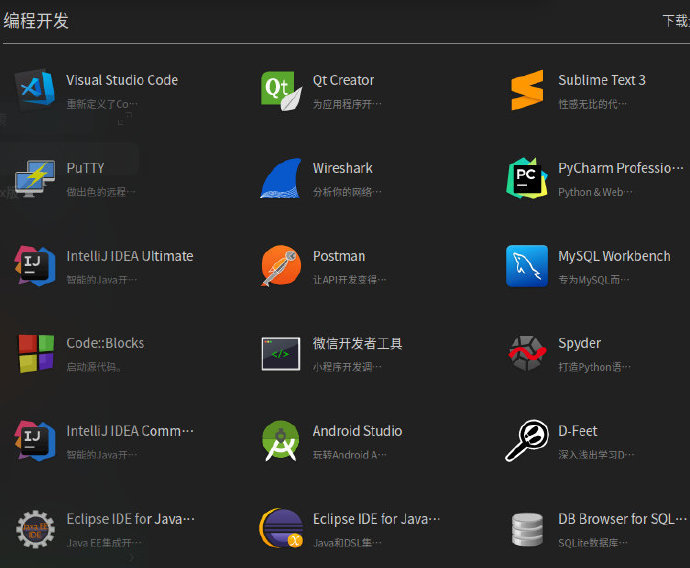Open IntelliJ IDEA Comm… title
Viewport: 690px width, 568px height.
click(130, 431)
